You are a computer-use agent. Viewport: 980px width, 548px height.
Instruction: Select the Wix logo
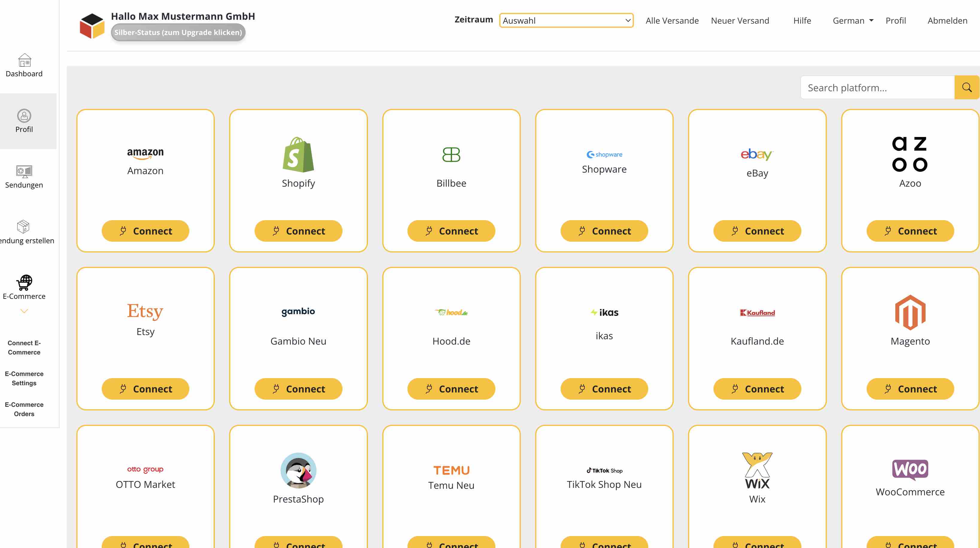tap(757, 471)
